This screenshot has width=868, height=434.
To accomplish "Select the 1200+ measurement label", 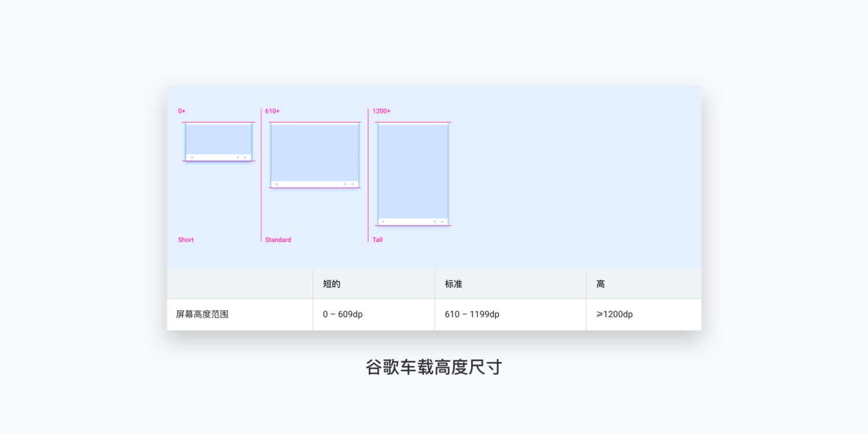I will (382, 111).
